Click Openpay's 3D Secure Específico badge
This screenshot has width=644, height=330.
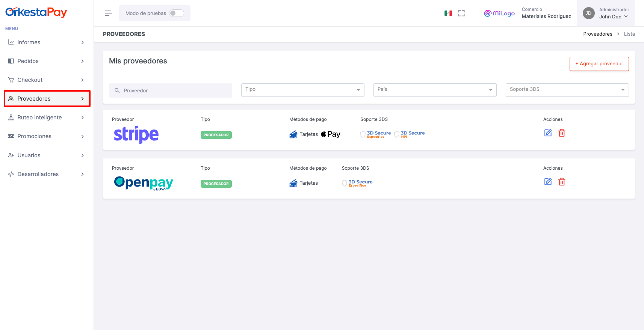(357, 183)
